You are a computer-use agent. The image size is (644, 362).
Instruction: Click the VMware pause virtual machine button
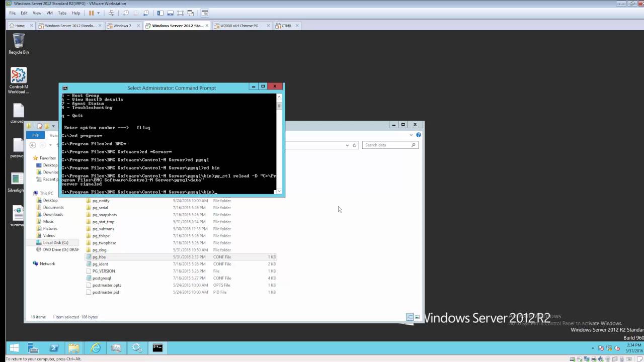[91, 13]
